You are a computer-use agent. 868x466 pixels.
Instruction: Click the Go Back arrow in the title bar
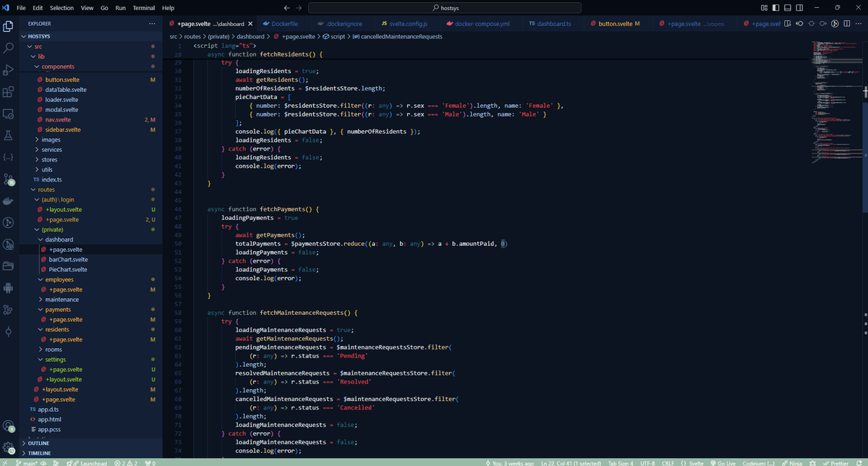pos(287,7)
